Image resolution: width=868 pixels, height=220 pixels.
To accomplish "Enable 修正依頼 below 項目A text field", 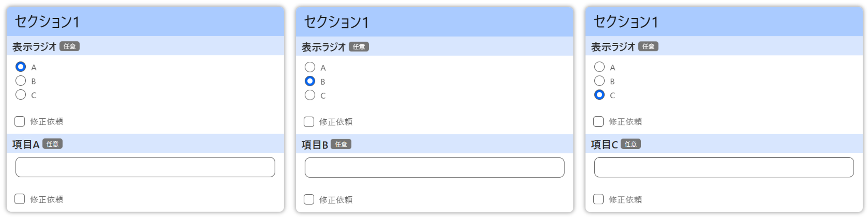I will tap(20, 199).
